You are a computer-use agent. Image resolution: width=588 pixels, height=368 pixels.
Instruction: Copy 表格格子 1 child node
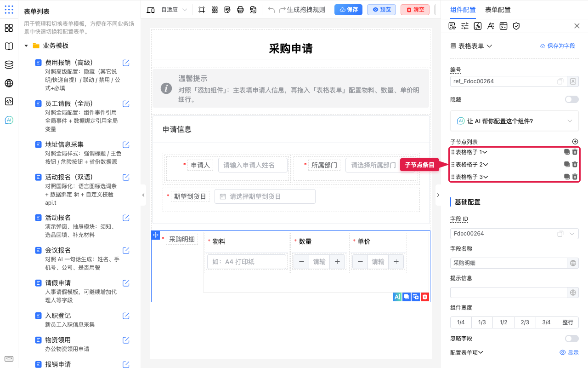(x=567, y=152)
